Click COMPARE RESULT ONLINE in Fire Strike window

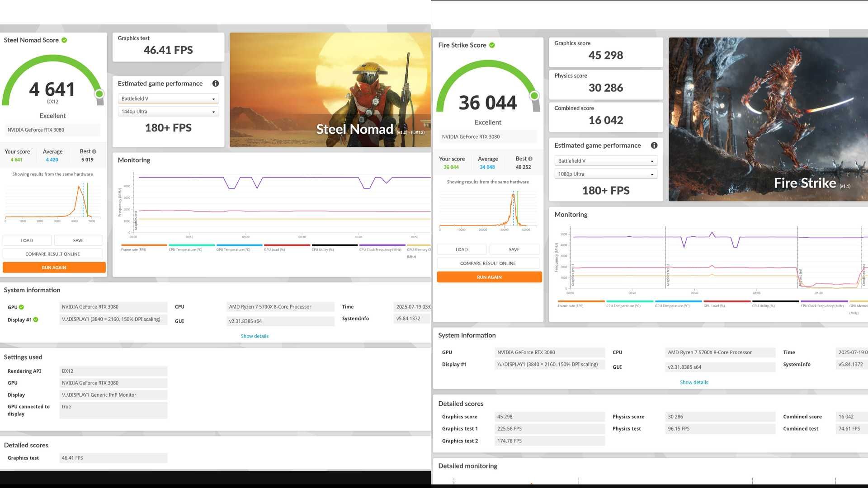[488, 263]
